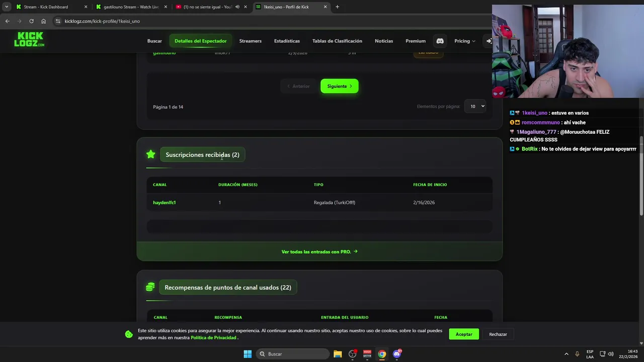
Task: Click Regalada (TurkiOfff) type cell
Action: (x=335, y=203)
